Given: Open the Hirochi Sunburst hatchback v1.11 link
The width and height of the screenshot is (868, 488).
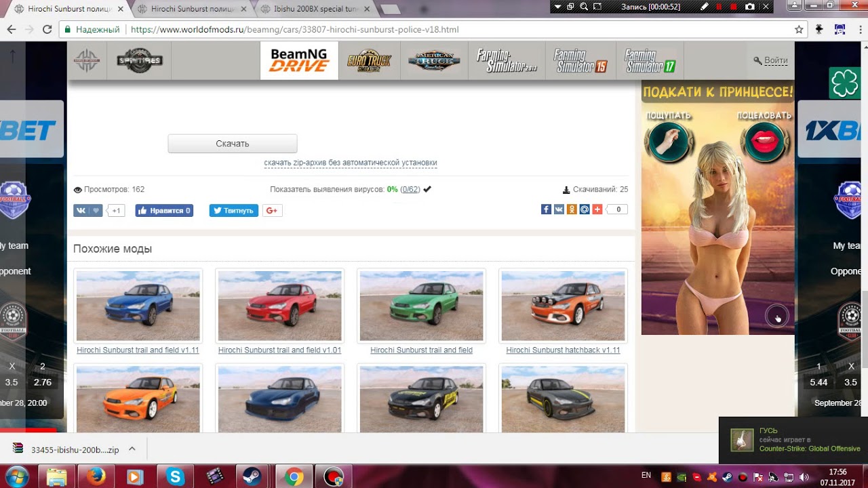Looking at the screenshot, I should tap(563, 350).
